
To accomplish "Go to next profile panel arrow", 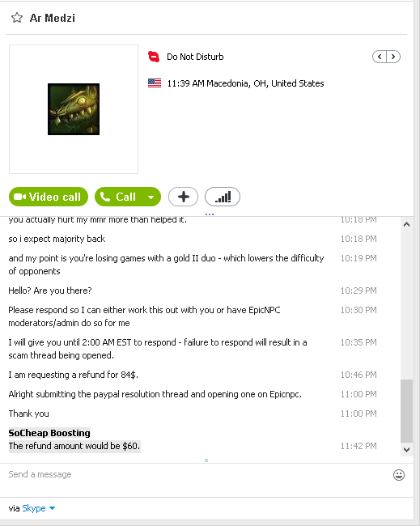I will (393, 57).
